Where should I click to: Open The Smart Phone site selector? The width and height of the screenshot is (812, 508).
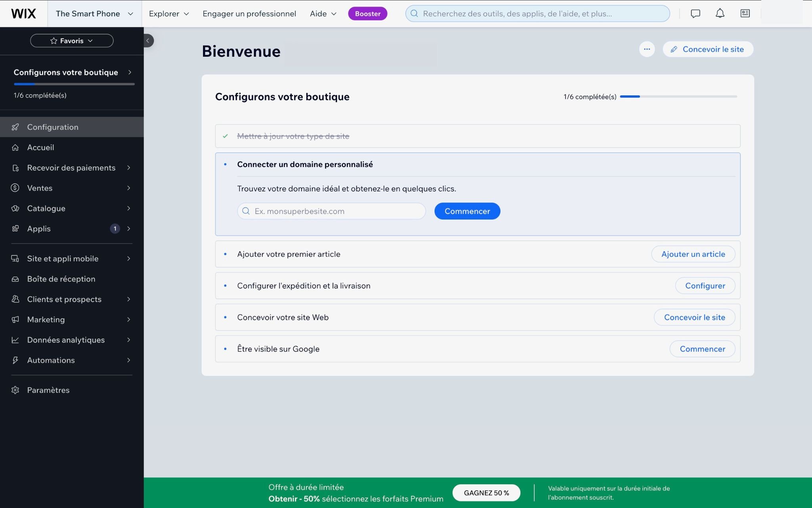[94, 13]
